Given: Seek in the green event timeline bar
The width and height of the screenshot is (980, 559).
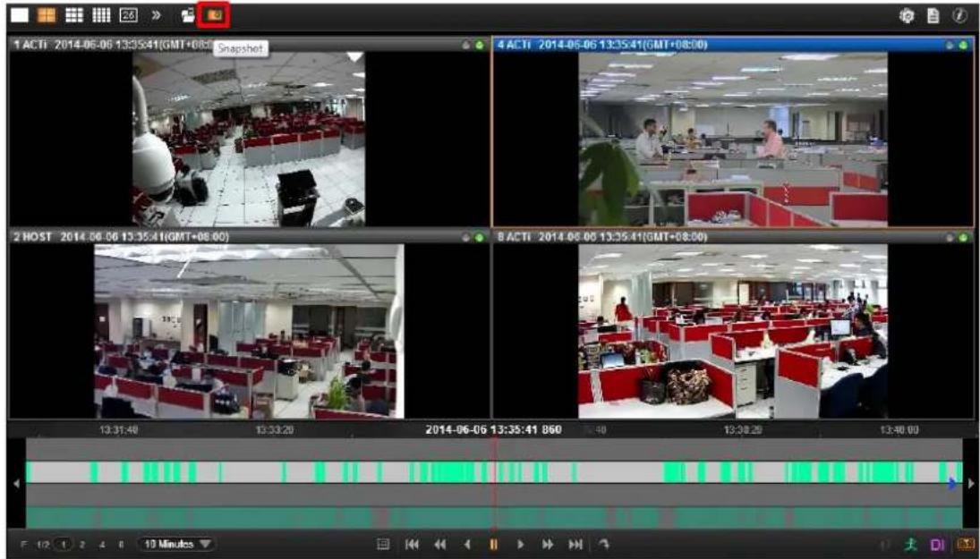Looking at the screenshot, I should click(x=494, y=472).
